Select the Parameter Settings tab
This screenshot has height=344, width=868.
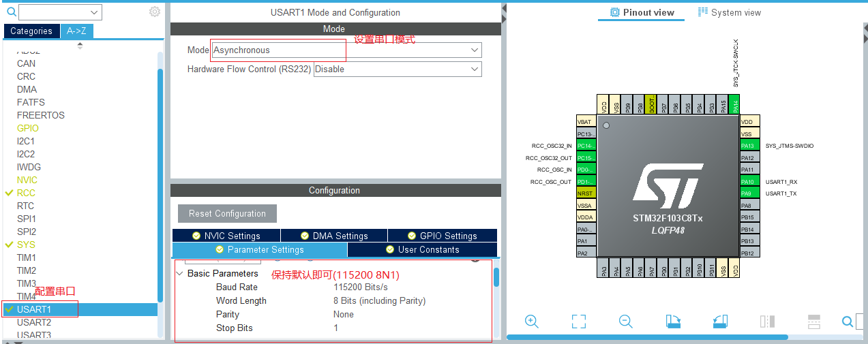[260, 249]
